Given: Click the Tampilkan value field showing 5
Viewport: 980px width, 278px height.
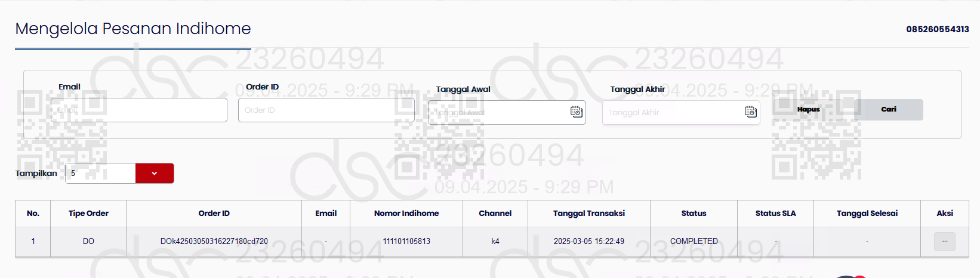Looking at the screenshot, I should click(100, 173).
